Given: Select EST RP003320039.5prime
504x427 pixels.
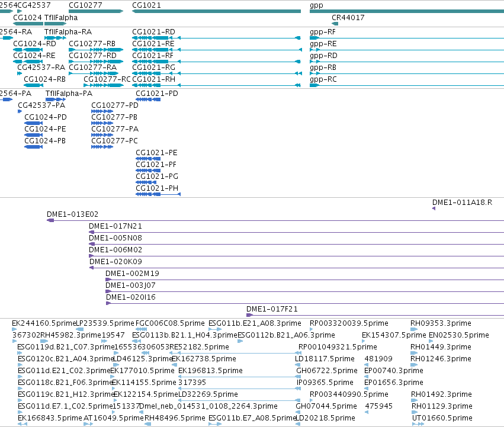Looking at the screenshot, I should [x=349, y=323].
